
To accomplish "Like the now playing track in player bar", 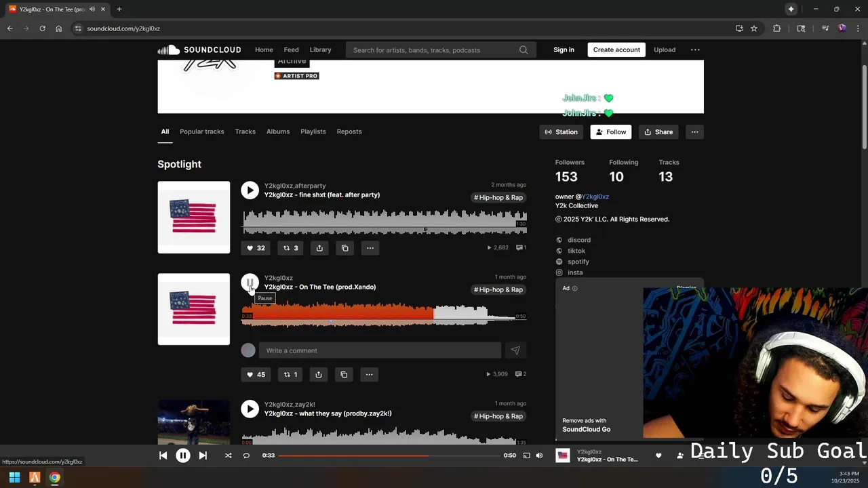I will [658, 455].
